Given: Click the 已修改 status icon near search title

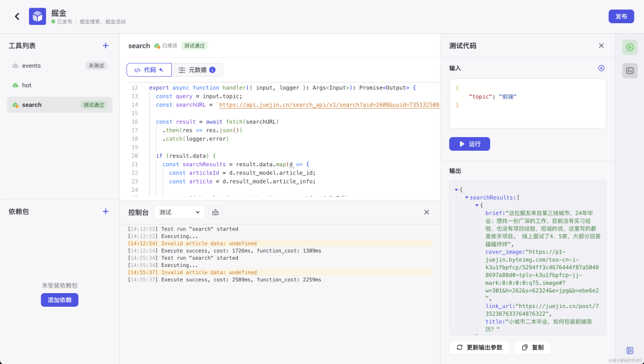Looking at the screenshot, I should (x=157, y=46).
